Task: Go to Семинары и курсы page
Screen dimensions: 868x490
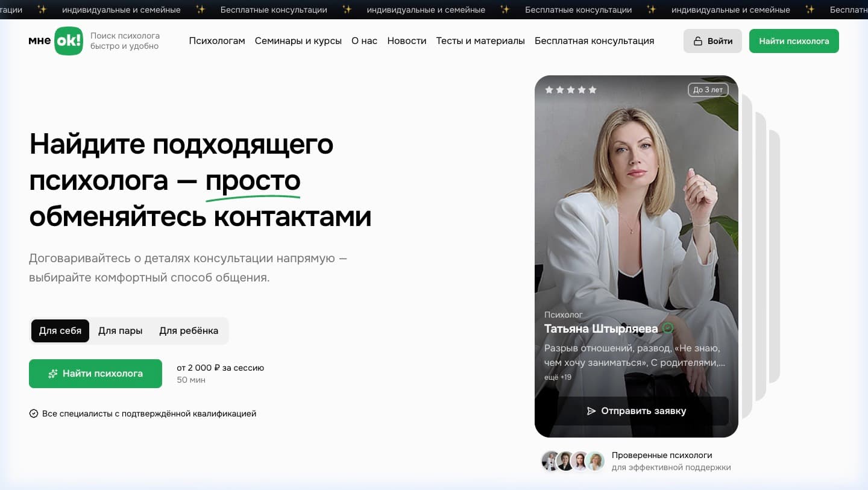Action: (298, 41)
